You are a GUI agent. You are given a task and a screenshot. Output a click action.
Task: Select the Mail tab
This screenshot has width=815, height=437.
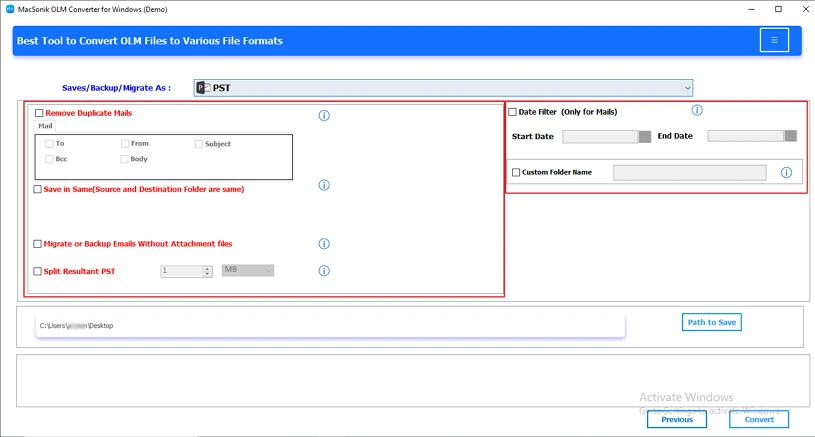(x=45, y=126)
